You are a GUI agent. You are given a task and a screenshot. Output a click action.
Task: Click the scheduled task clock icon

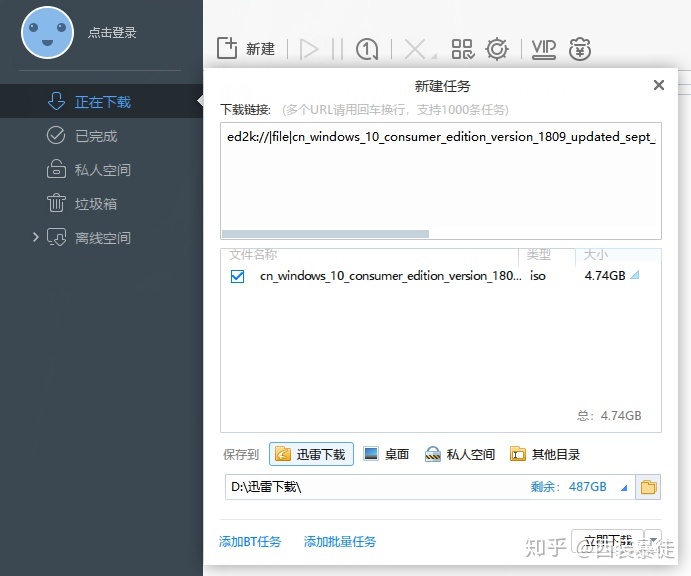click(x=367, y=48)
